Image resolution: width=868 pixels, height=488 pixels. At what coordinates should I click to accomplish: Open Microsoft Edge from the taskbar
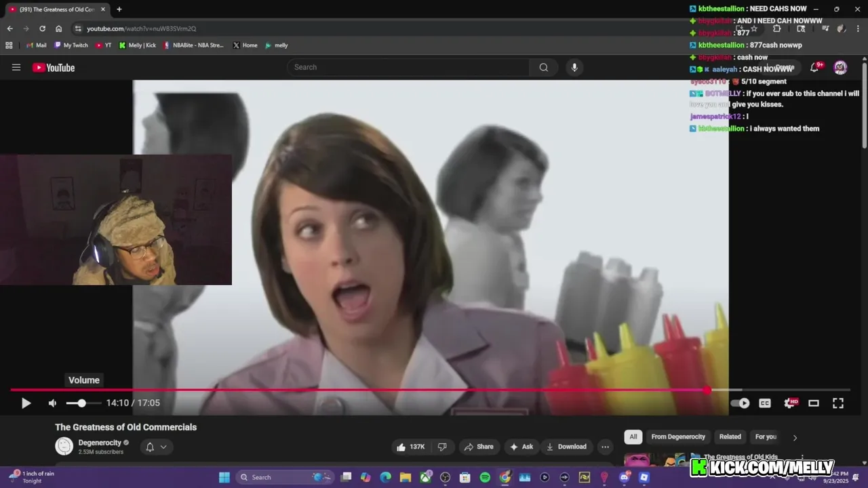385,477
